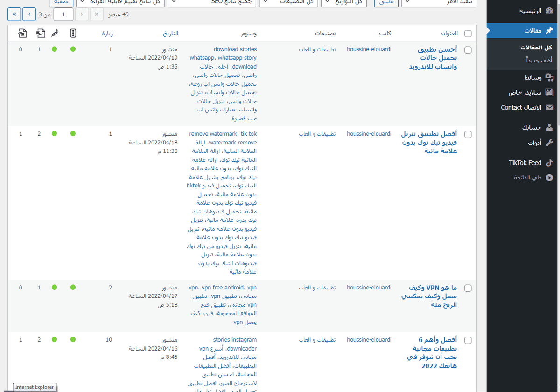This screenshot has width=560, height=392.
Task: Click readability dot for the واتساب للاندرويد post
Action: (55, 49)
